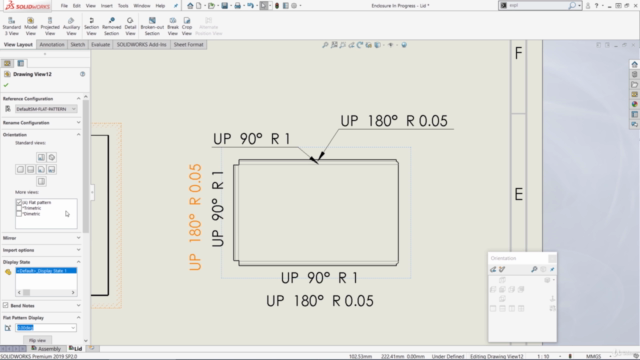Create a Detail View
This screenshot has width=640, height=360.
(130, 27)
